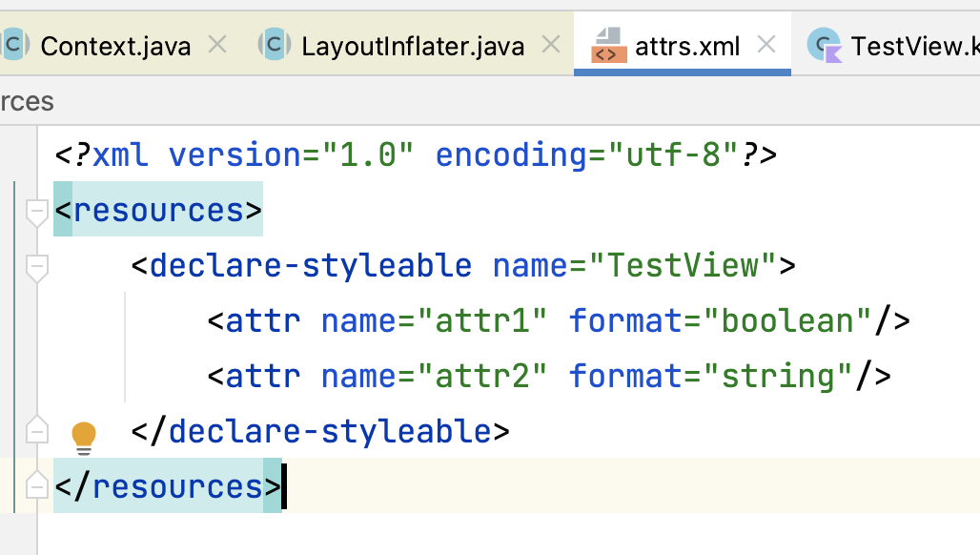
Task: Click the lightbulb quick-fix icon in the gutter
Action: click(x=85, y=435)
